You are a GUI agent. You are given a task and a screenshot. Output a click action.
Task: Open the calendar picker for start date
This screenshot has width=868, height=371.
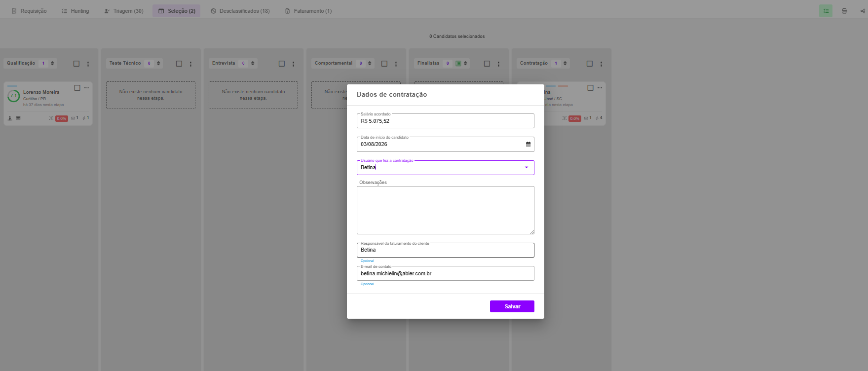coord(528,145)
